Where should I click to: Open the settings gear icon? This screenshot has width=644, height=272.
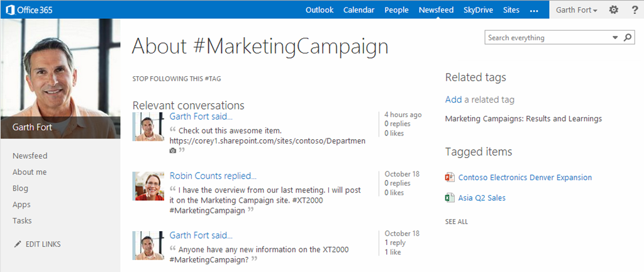[613, 10]
